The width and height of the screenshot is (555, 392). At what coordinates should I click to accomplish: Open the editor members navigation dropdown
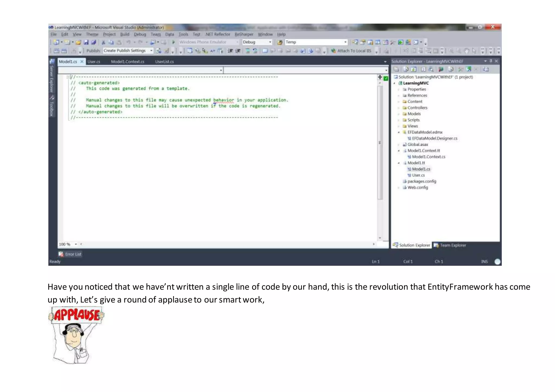point(386,70)
